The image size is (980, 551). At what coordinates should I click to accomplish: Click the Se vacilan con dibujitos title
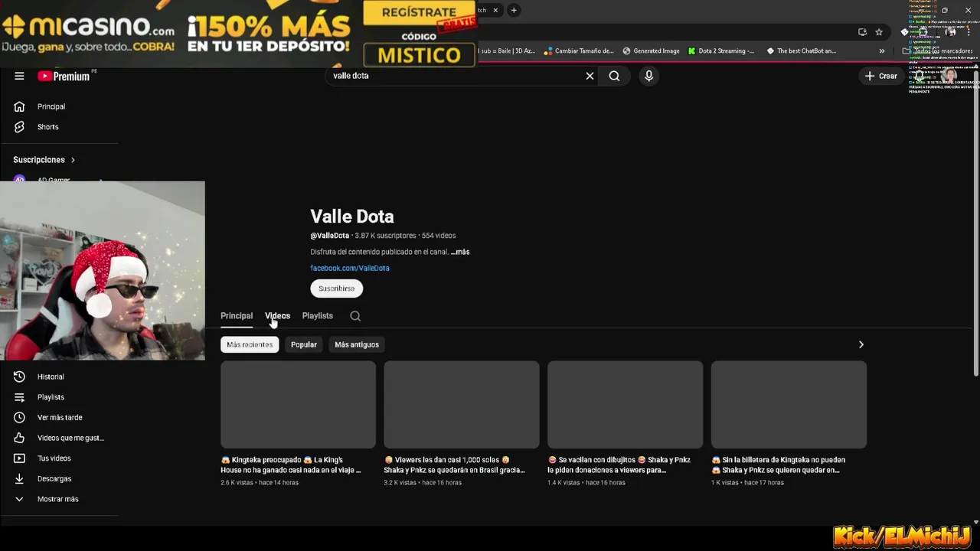coord(619,465)
